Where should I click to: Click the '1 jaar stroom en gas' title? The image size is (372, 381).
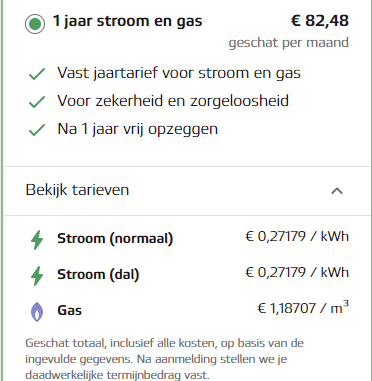tap(128, 21)
